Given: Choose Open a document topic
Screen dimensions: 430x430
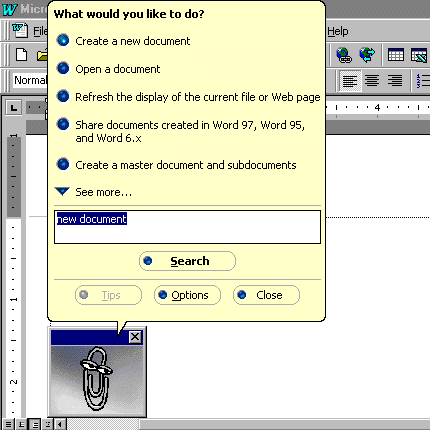Looking at the screenshot, I should click(108, 69).
